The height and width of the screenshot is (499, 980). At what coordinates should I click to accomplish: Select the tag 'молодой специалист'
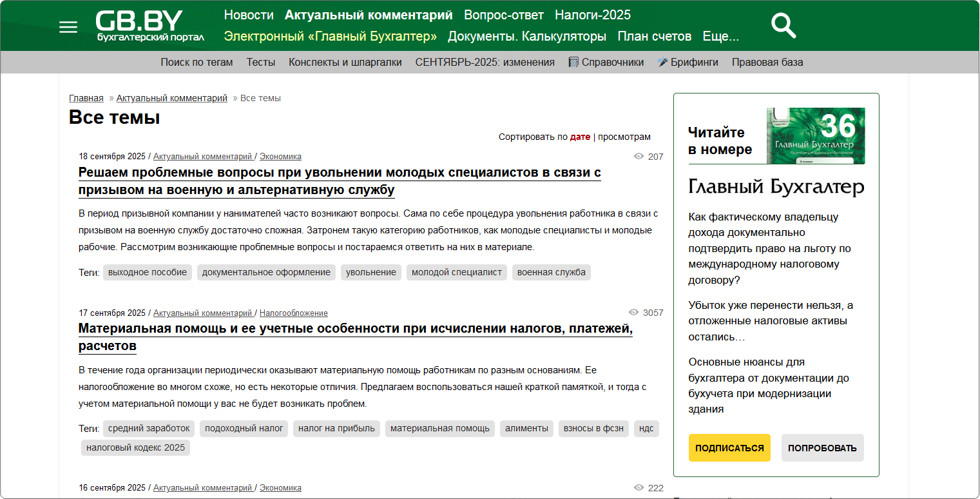tap(456, 272)
